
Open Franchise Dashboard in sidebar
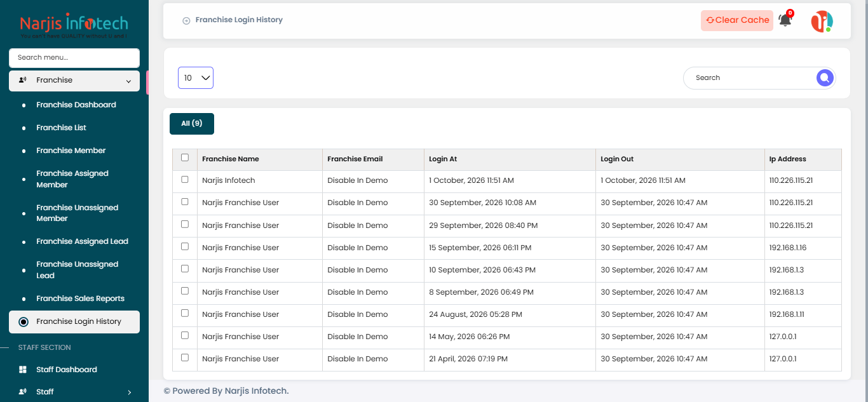point(76,105)
